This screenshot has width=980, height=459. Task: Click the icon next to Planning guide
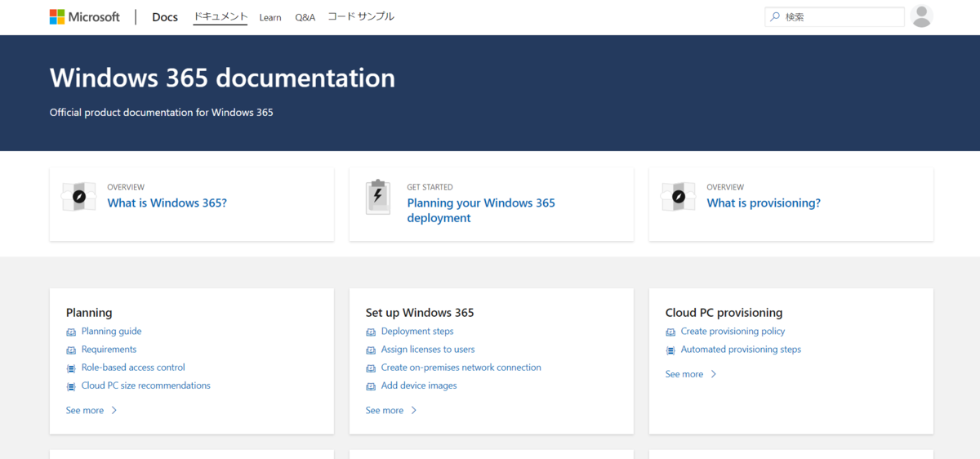[x=71, y=332]
